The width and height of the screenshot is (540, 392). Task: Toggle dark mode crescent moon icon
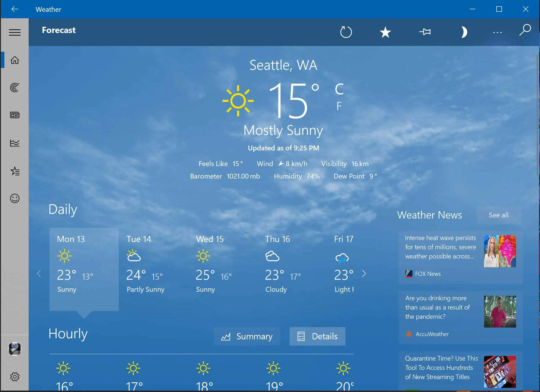point(464,32)
